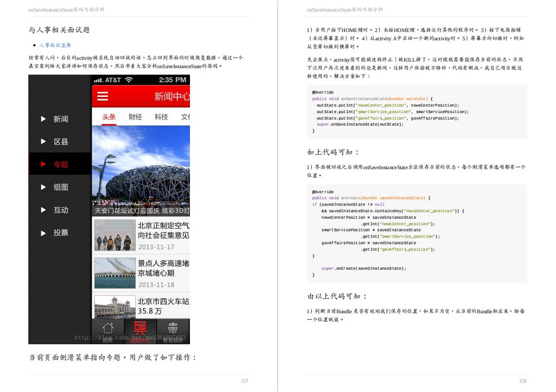Click the AT&T signal bars icon
This screenshot has height=392, width=556.
[98, 80]
